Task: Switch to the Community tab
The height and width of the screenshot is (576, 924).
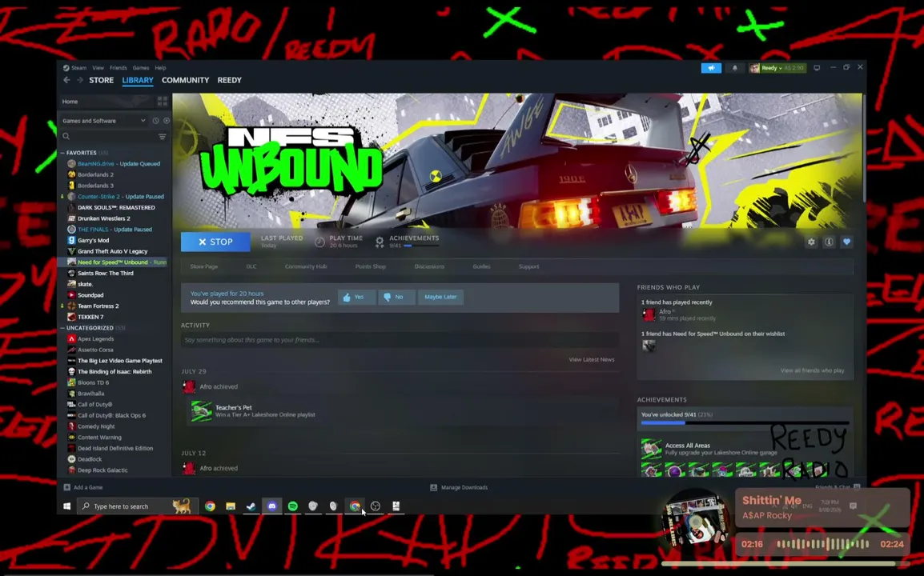Action: (x=186, y=80)
